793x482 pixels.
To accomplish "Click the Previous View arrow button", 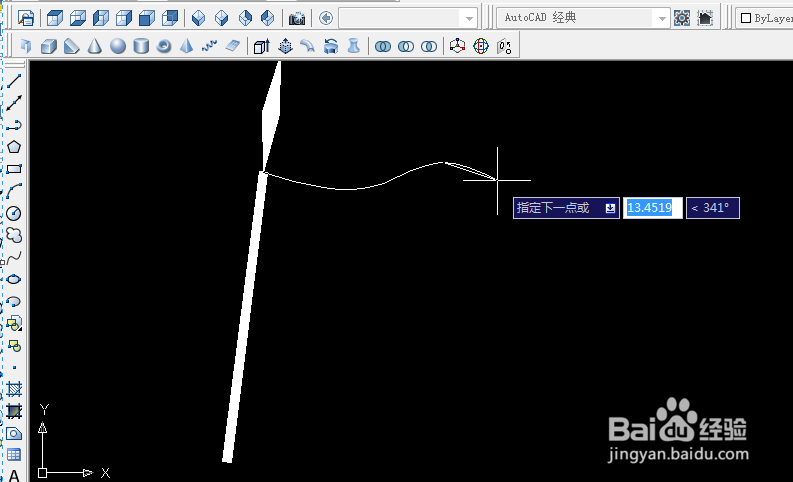I will click(326, 18).
